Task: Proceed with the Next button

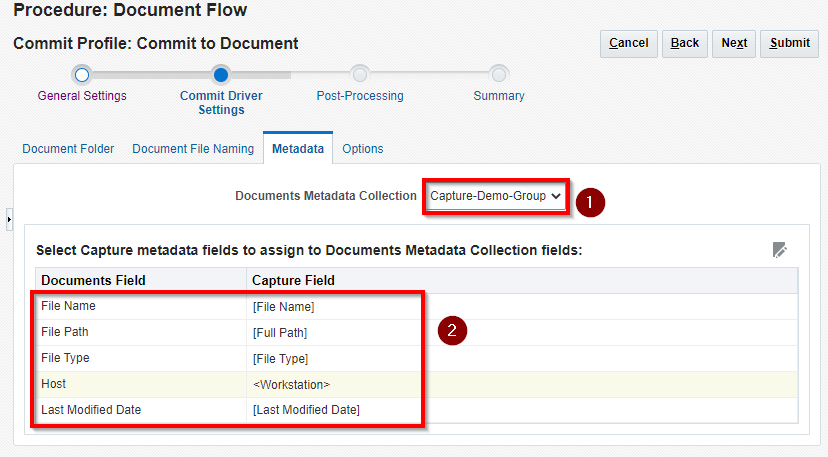Action: click(x=734, y=43)
